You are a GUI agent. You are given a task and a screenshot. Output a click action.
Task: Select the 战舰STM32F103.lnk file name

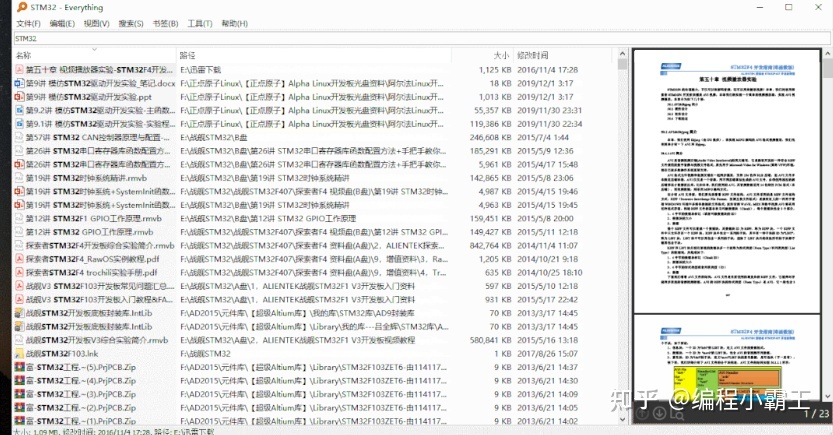coord(62,353)
